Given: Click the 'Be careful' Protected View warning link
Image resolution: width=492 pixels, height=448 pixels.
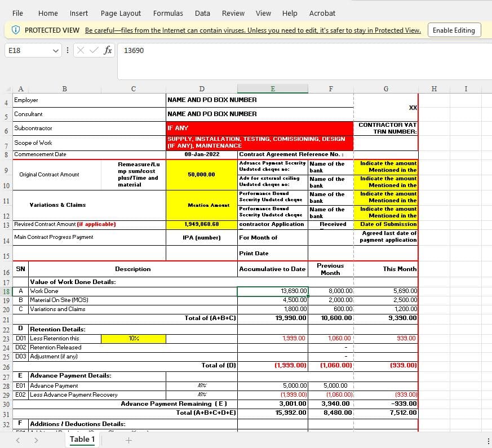Looking at the screenshot, I should click(253, 30).
